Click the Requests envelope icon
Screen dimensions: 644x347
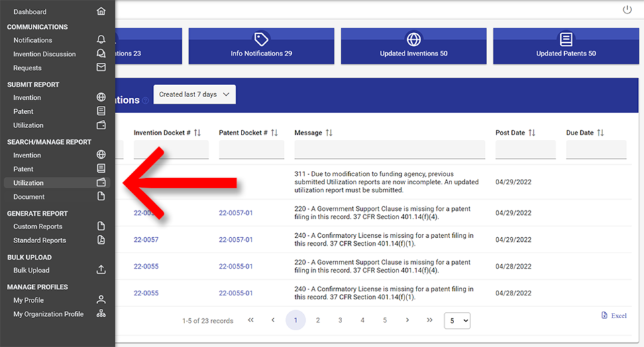coord(101,68)
